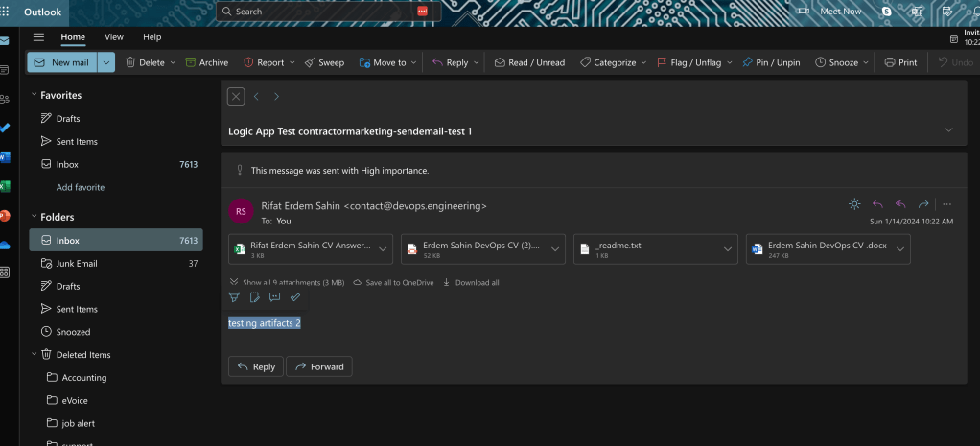Expand the Report options arrow

tap(292, 62)
